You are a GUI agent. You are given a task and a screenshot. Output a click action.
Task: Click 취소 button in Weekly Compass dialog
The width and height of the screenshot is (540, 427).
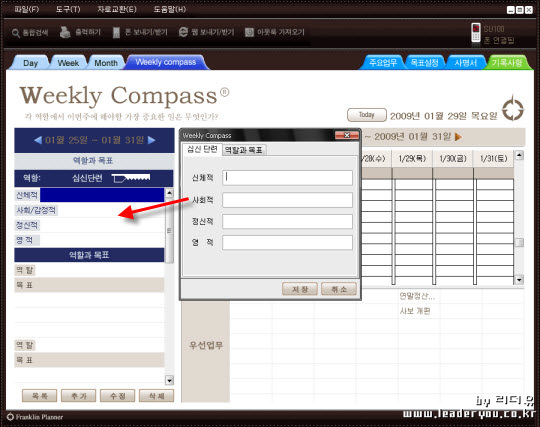click(x=339, y=289)
